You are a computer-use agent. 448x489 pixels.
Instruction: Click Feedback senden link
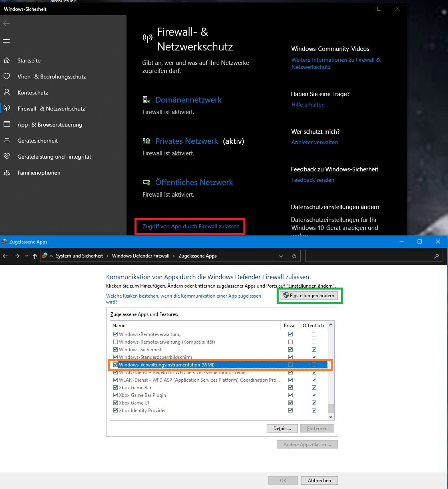(313, 180)
